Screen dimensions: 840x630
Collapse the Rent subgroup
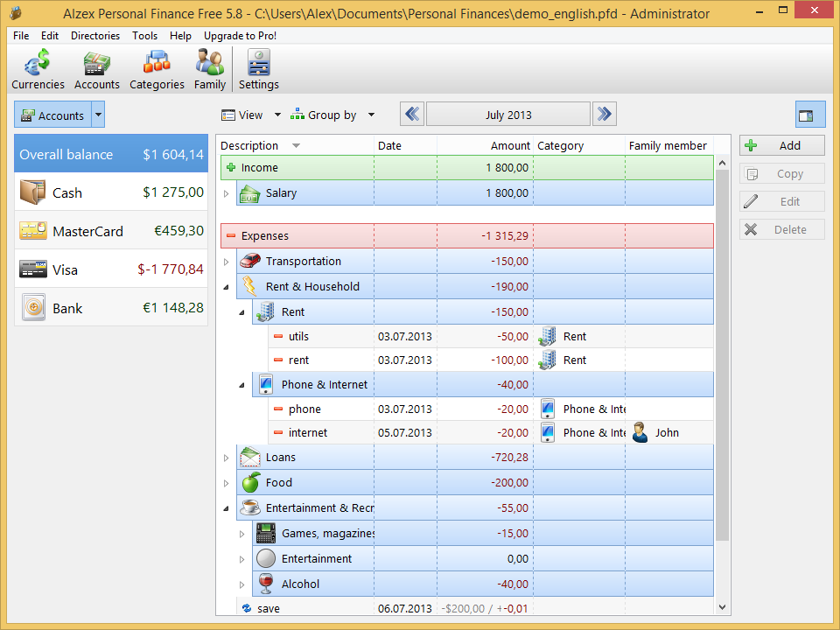[241, 312]
